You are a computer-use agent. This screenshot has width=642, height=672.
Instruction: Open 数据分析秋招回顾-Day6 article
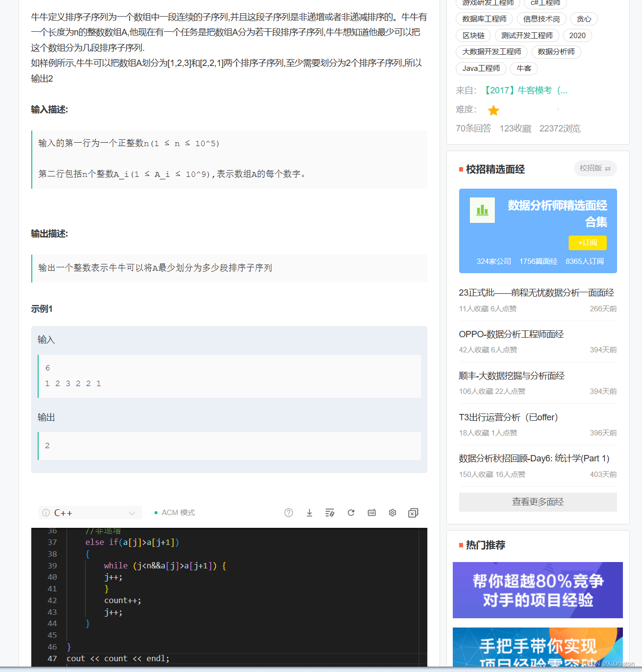(x=534, y=458)
